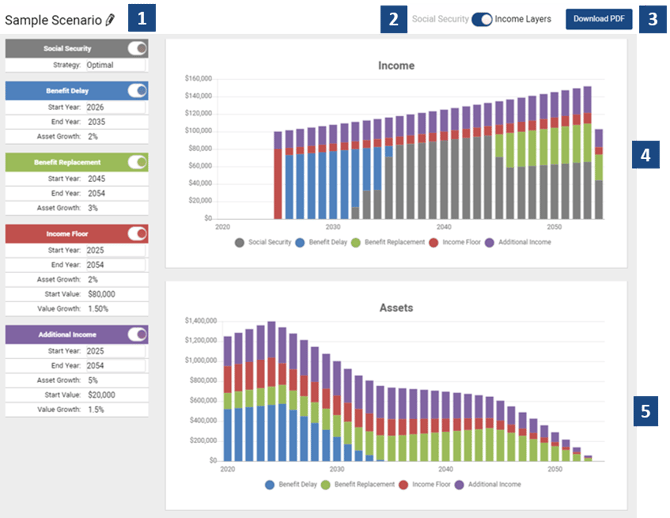Click Additional Income legend dot in Assets chart

point(462,484)
